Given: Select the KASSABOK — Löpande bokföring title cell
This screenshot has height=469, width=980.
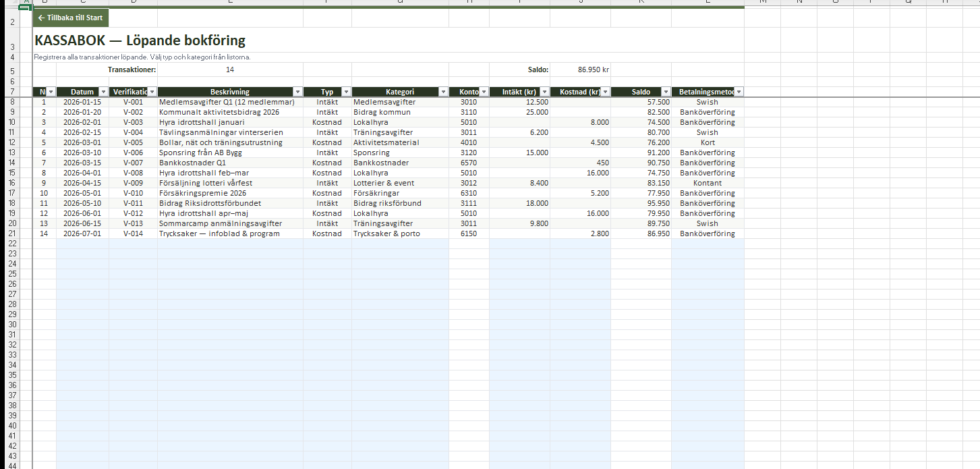Looking at the screenshot, I should 140,41.
